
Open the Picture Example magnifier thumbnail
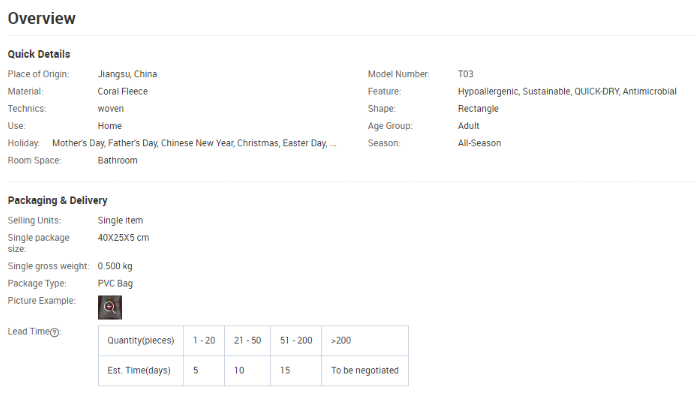tap(110, 307)
